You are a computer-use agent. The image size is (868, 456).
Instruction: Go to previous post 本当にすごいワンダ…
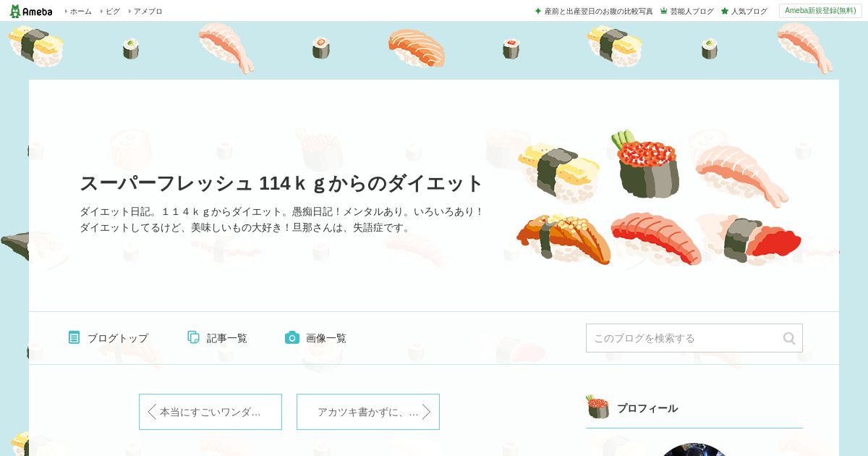click(x=210, y=412)
